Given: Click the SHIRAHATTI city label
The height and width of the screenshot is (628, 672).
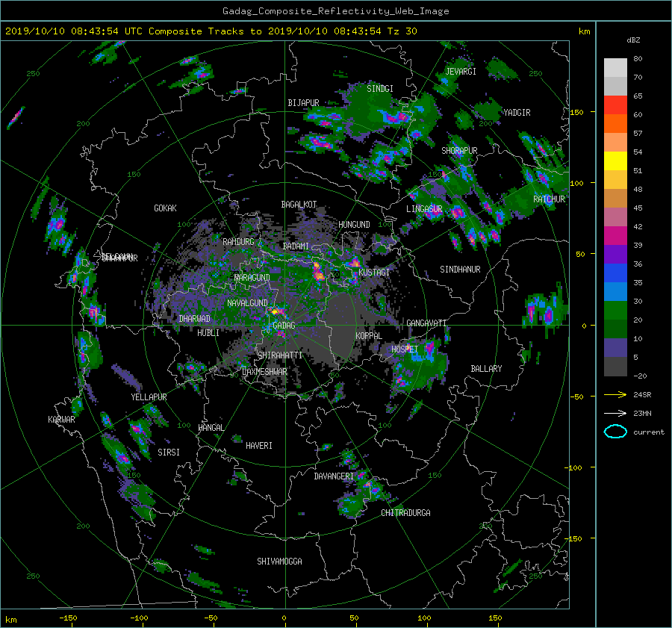Looking at the screenshot, I should click(x=280, y=355).
